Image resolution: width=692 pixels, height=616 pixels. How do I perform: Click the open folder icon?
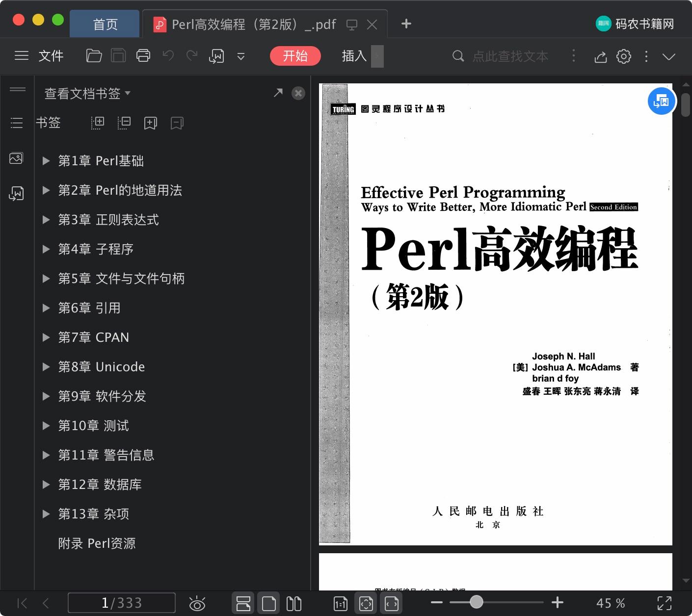94,56
